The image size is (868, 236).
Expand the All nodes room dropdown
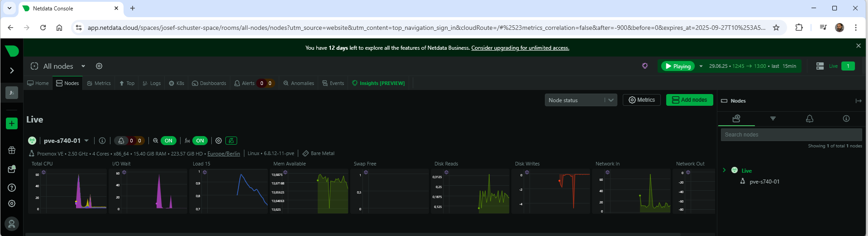coord(83,66)
